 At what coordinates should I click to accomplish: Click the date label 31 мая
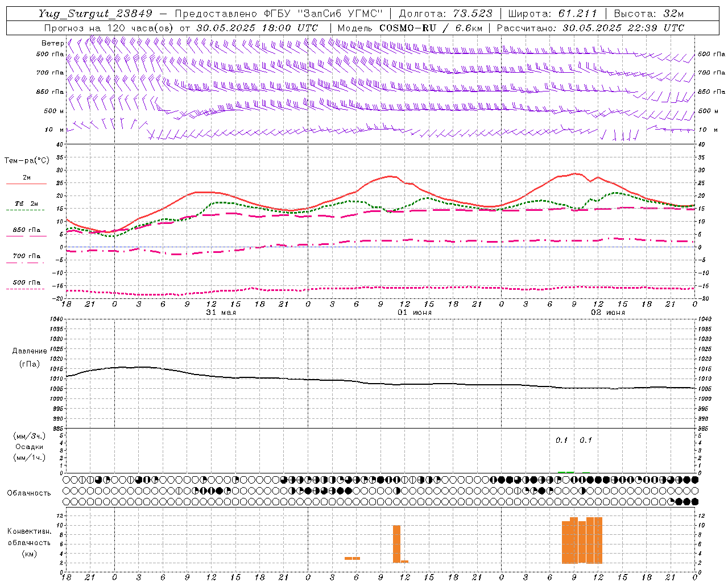tap(221, 313)
